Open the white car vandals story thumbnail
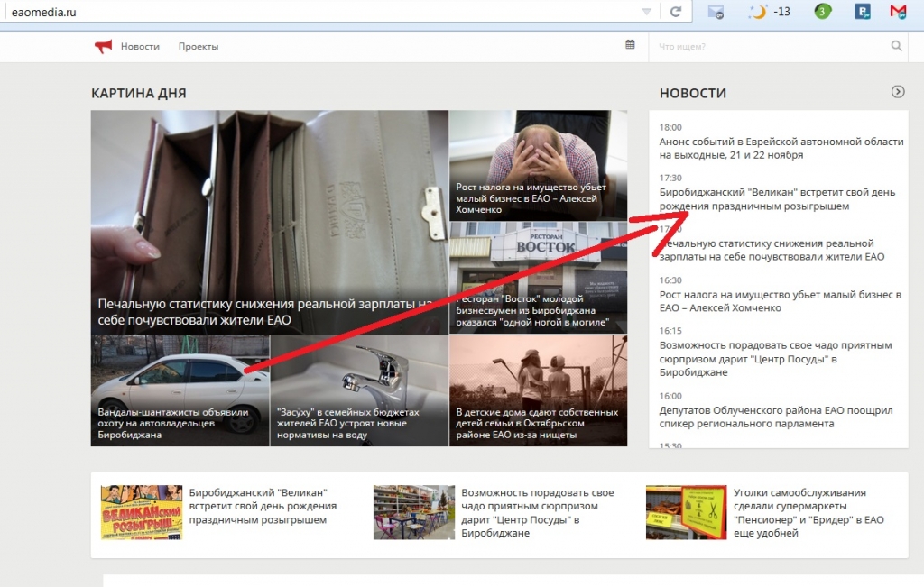 click(180, 390)
